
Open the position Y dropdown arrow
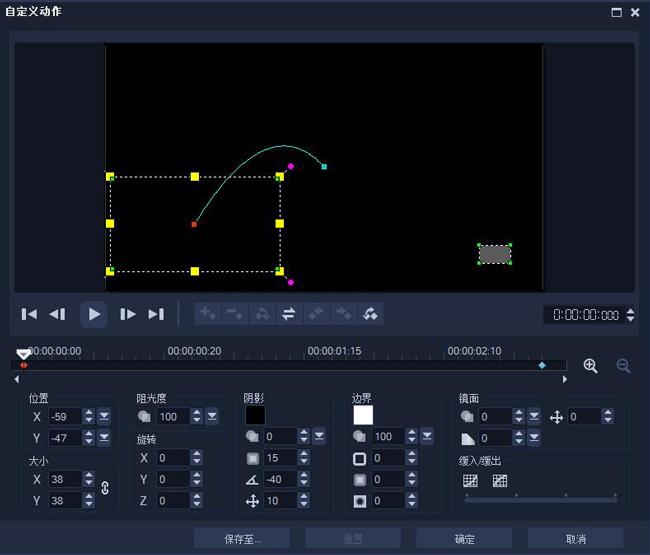coord(104,438)
